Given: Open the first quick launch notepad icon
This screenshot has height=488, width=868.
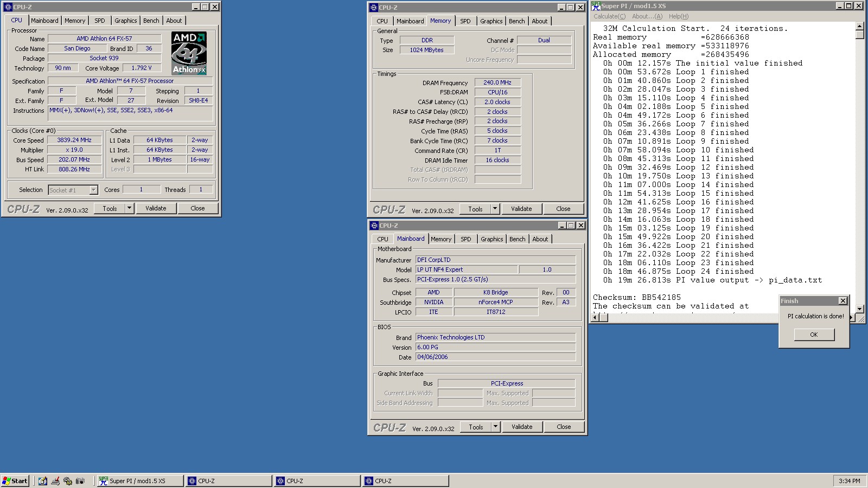Looking at the screenshot, I should pyautogui.click(x=42, y=481).
